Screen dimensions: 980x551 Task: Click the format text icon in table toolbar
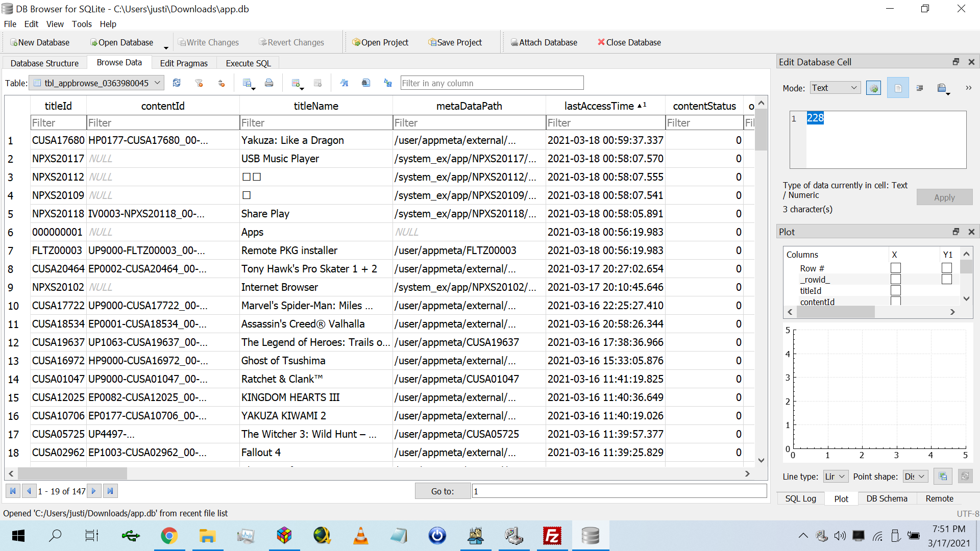tap(344, 83)
